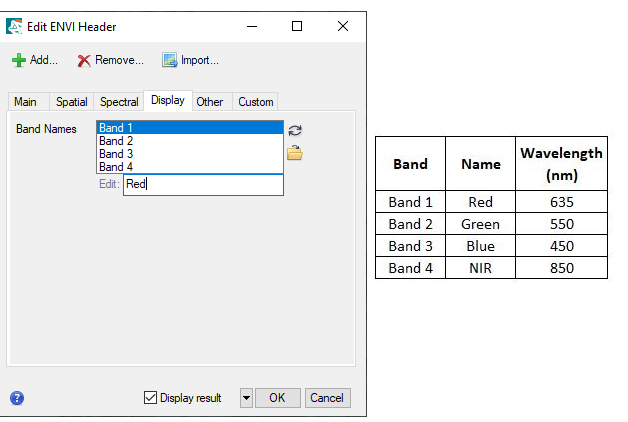This screenshot has height=422, width=628.
Task: Switch to the Spatial tab
Action: pyautogui.click(x=72, y=102)
